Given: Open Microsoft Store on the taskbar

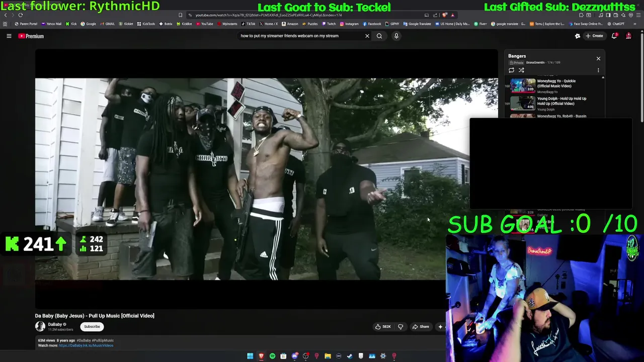Looking at the screenshot, I should [x=283, y=356].
